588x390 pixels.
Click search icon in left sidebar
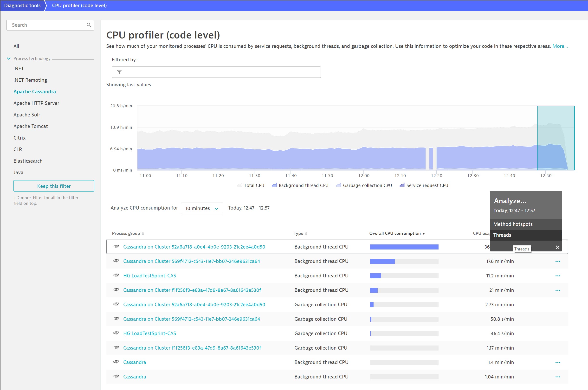(x=89, y=25)
